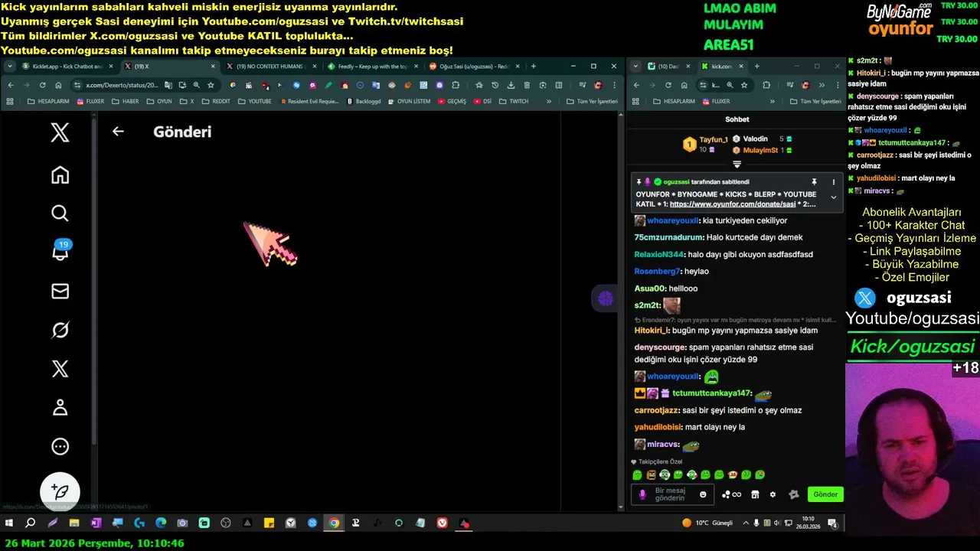Open new tab in the Kick browser window
This screenshot has width=980, height=551.
click(757, 67)
